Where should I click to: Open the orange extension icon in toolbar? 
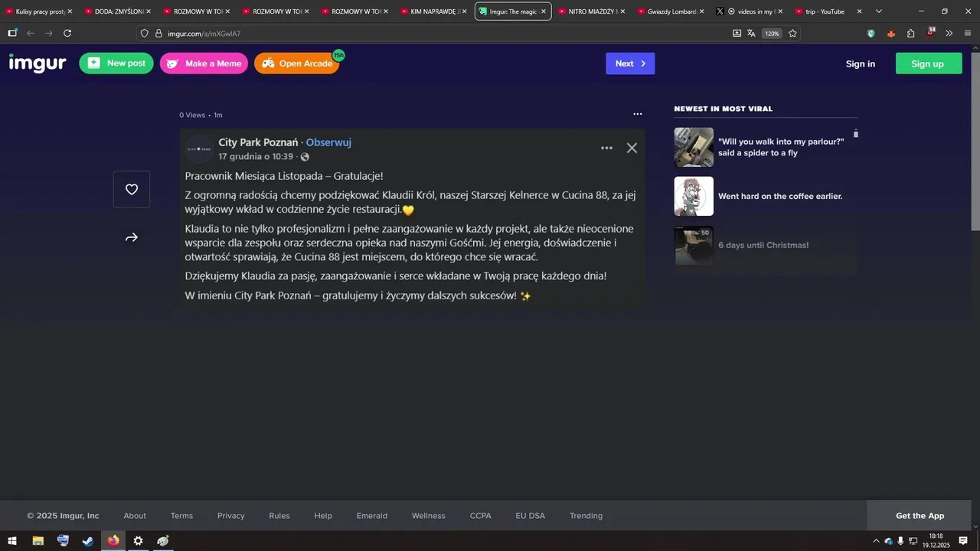click(x=891, y=34)
